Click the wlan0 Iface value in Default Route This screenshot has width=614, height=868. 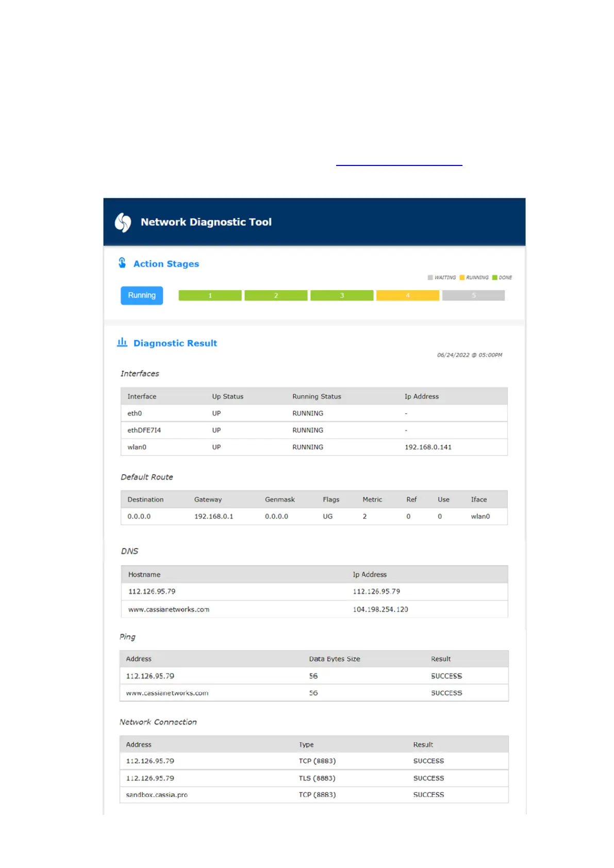click(x=480, y=516)
